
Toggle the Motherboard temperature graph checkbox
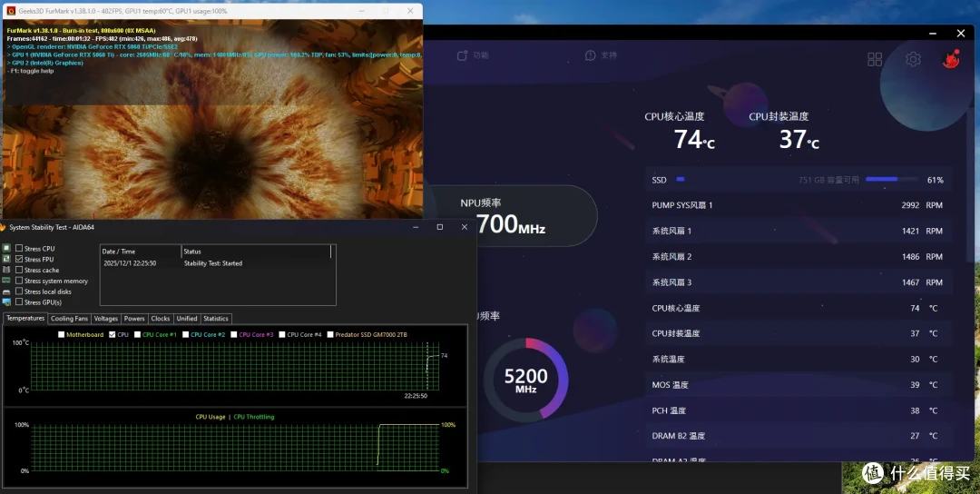pos(62,334)
